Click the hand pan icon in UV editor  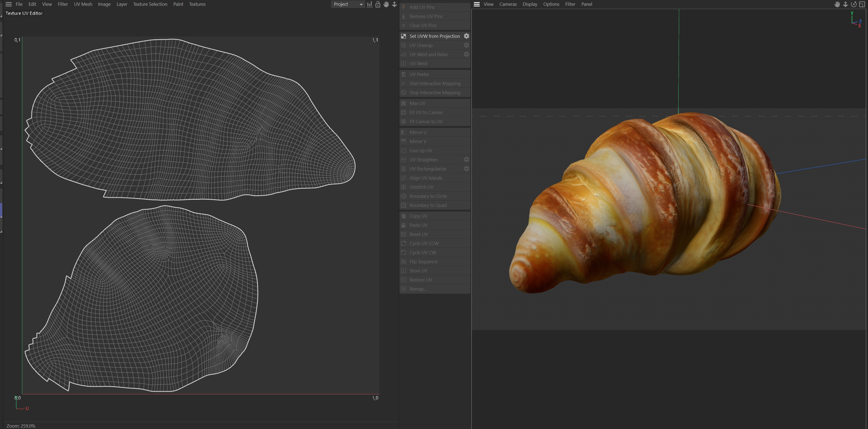pyautogui.click(x=386, y=4)
